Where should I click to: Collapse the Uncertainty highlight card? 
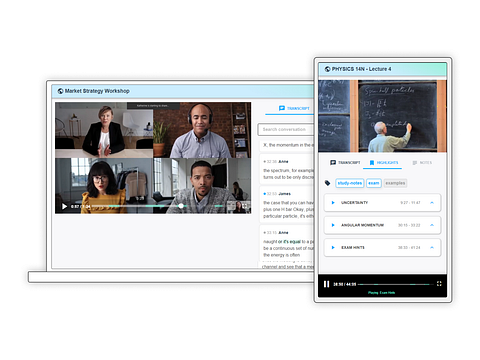click(432, 203)
